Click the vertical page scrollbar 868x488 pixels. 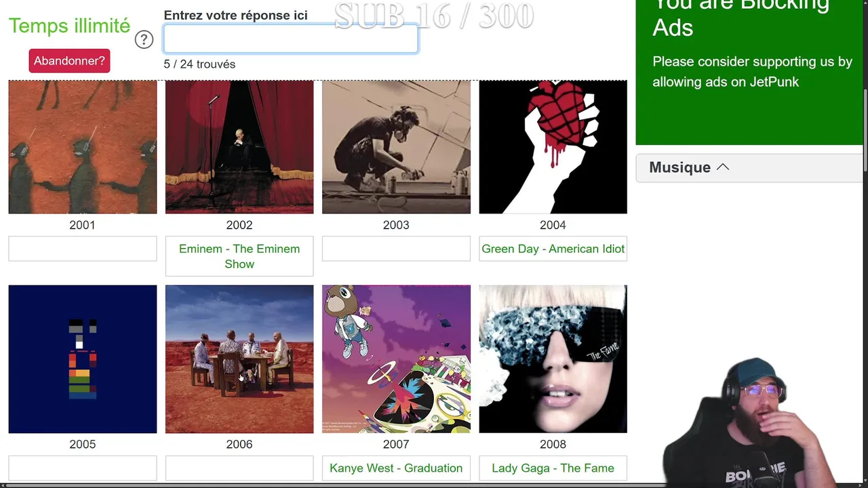coord(865,244)
